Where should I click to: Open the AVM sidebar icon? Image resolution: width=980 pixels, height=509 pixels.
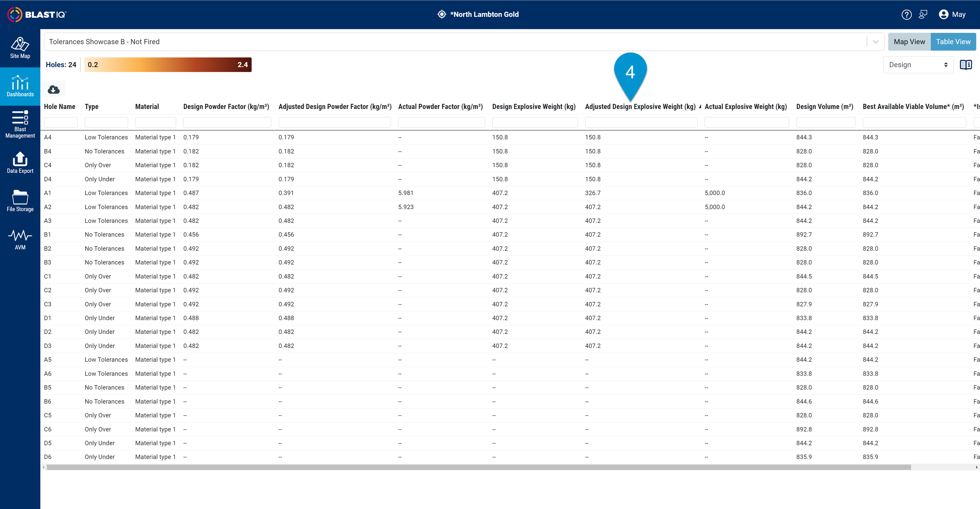point(20,240)
